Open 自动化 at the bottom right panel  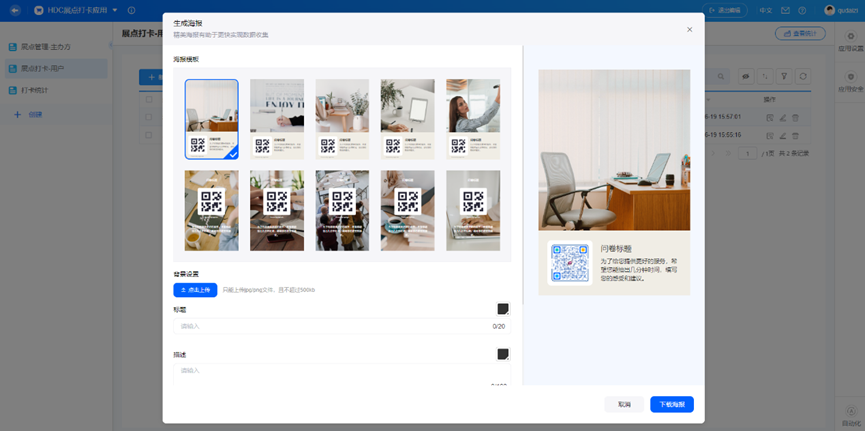pyautogui.click(x=850, y=417)
